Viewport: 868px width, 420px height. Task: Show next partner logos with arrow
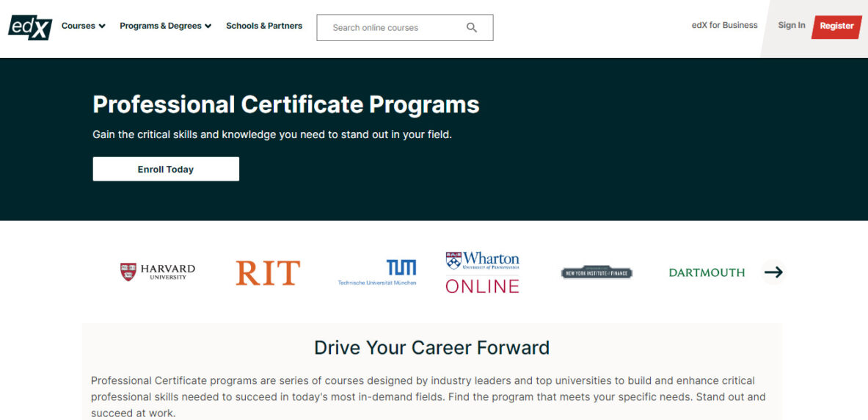(773, 272)
